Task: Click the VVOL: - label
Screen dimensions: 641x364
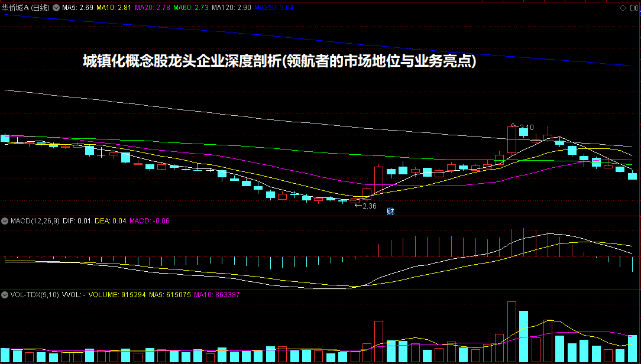Action: [73, 294]
